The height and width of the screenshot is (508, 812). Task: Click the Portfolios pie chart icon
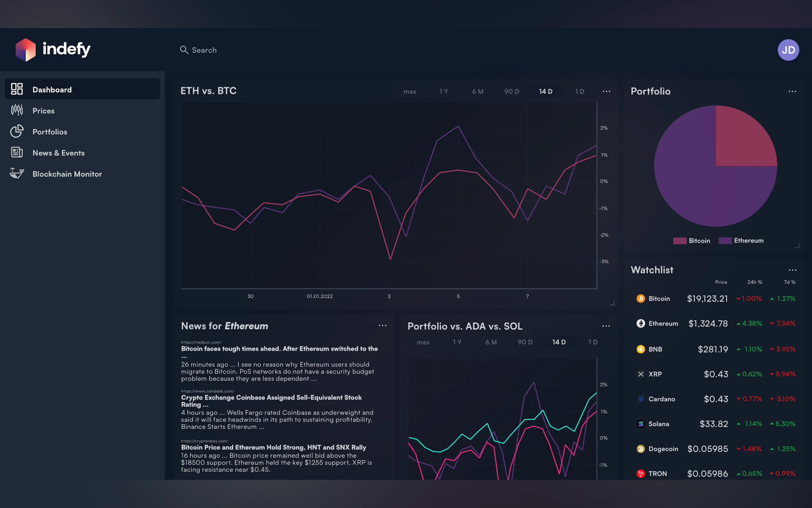tap(17, 131)
